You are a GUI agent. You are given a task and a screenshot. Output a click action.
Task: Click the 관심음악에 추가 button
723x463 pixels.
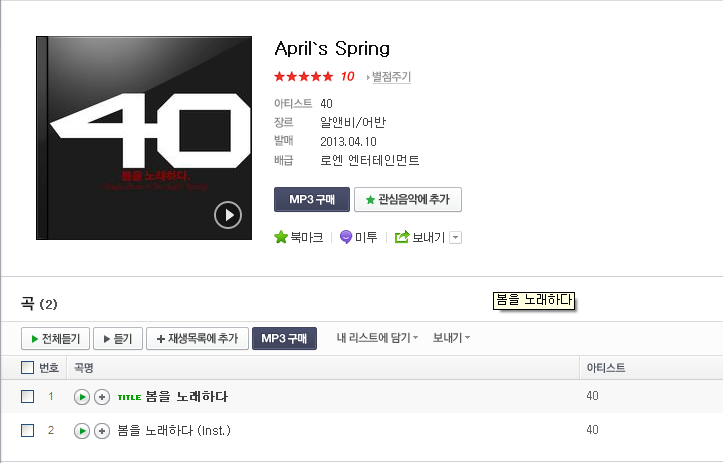pyautogui.click(x=408, y=200)
